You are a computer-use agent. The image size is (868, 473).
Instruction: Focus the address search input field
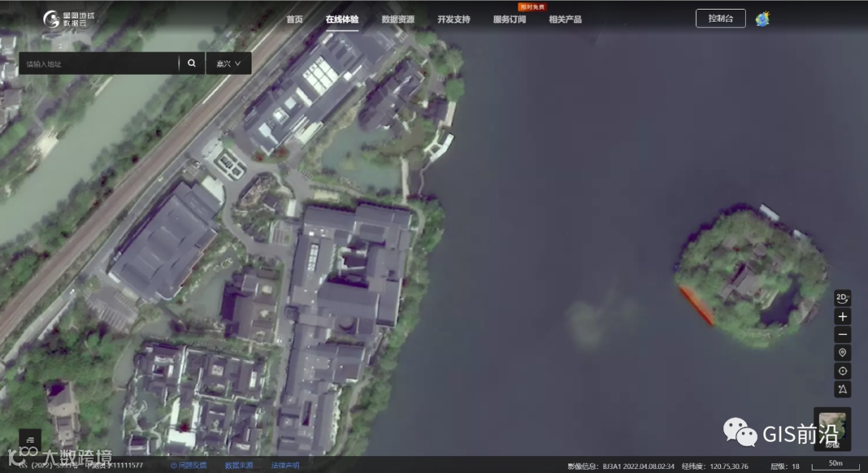99,63
